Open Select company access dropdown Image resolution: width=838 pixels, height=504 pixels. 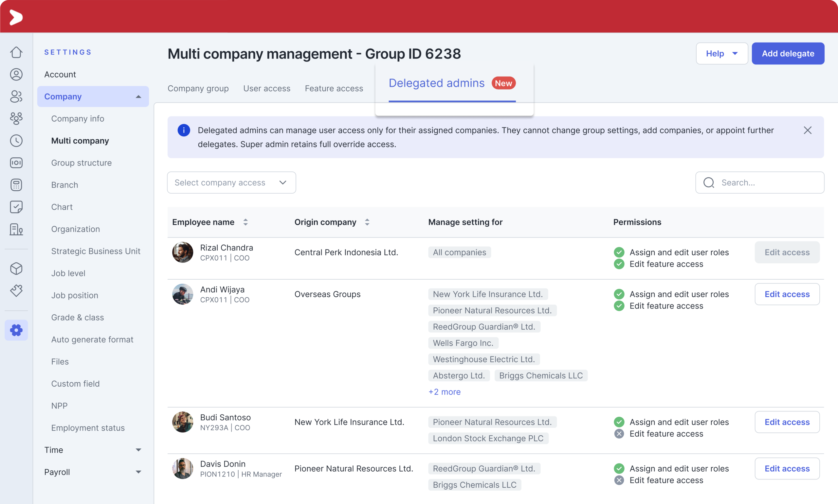pyautogui.click(x=231, y=183)
